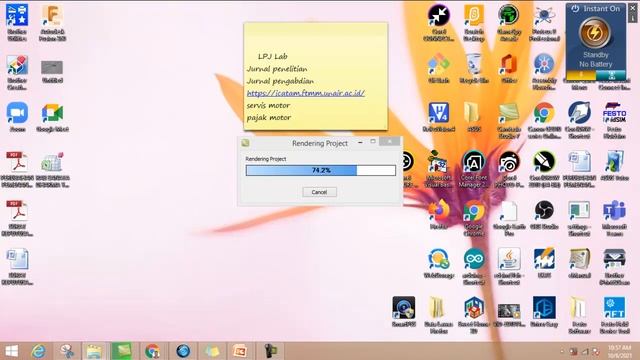Select 'pajak motor' line in sticky note
This screenshot has width=640, height=360.
coord(269,118)
